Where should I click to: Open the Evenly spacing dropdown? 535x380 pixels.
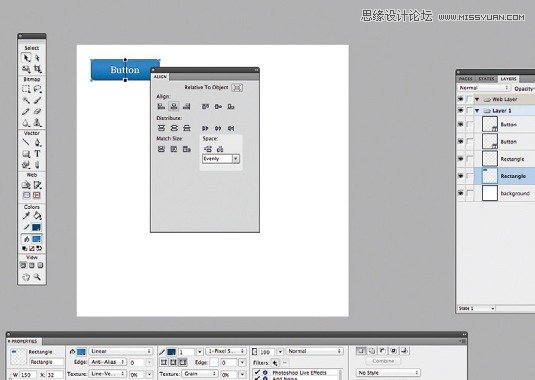point(221,159)
